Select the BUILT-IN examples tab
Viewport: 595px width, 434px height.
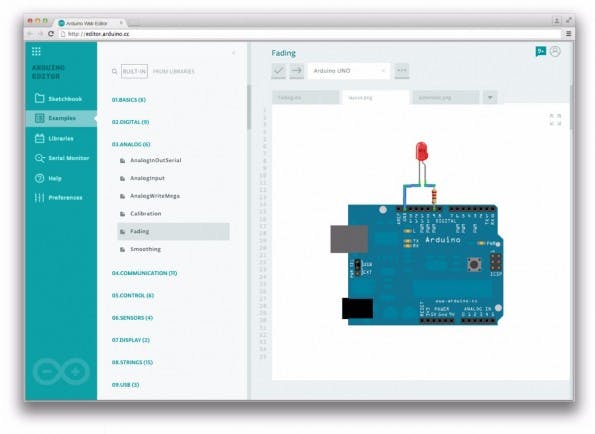click(134, 71)
